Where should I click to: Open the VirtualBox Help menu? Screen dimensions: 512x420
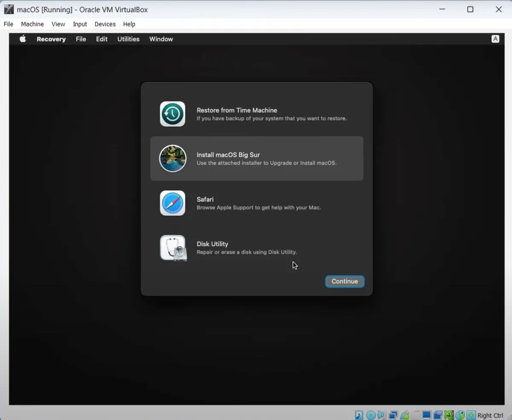coord(129,24)
